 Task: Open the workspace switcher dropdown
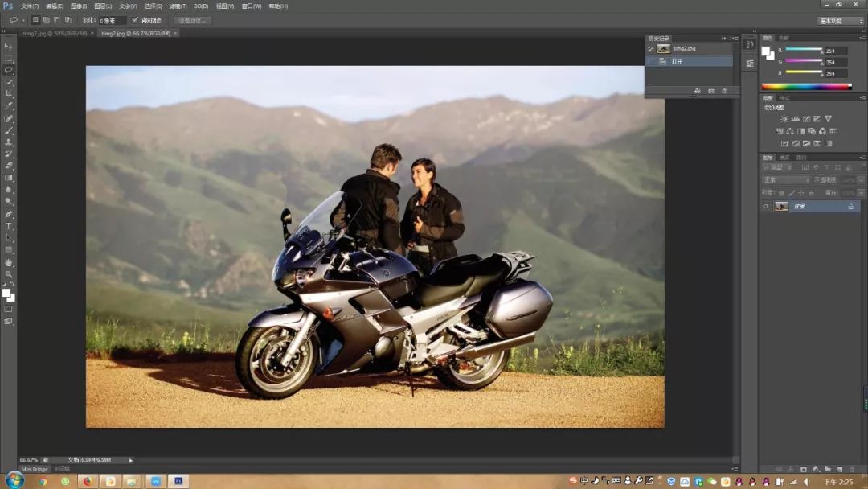(841, 20)
